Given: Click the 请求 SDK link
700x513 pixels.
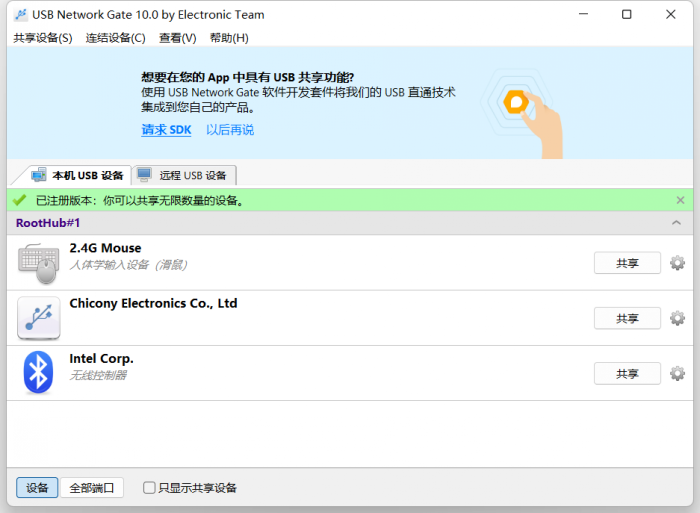Looking at the screenshot, I should click(166, 130).
